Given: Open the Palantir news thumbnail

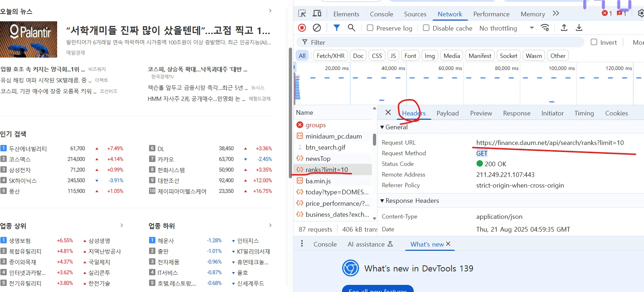Looking at the screenshot, I should [28, 39].
